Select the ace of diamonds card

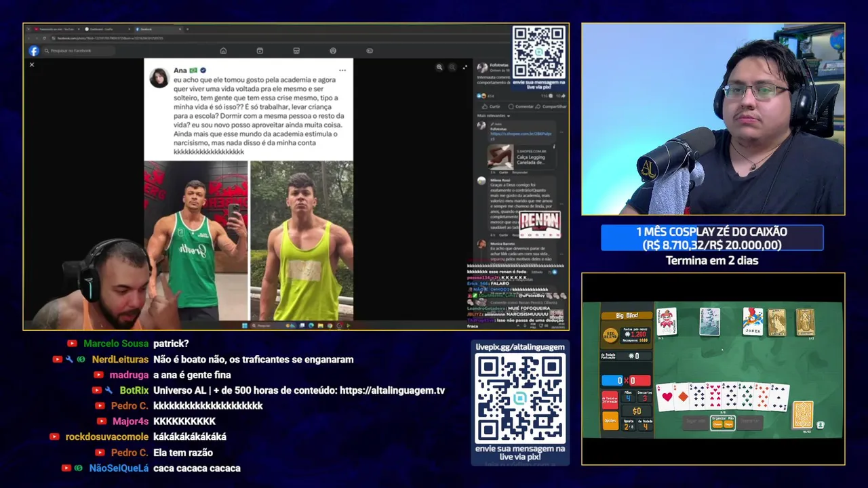[681, 397]
